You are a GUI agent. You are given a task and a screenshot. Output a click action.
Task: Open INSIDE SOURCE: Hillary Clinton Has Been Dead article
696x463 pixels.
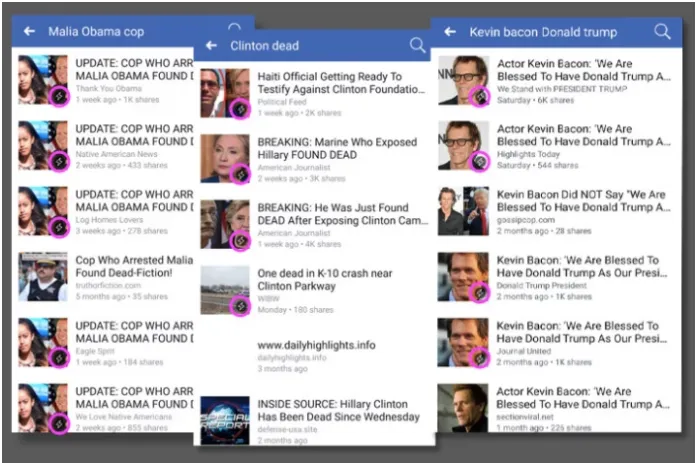(314, 421)
